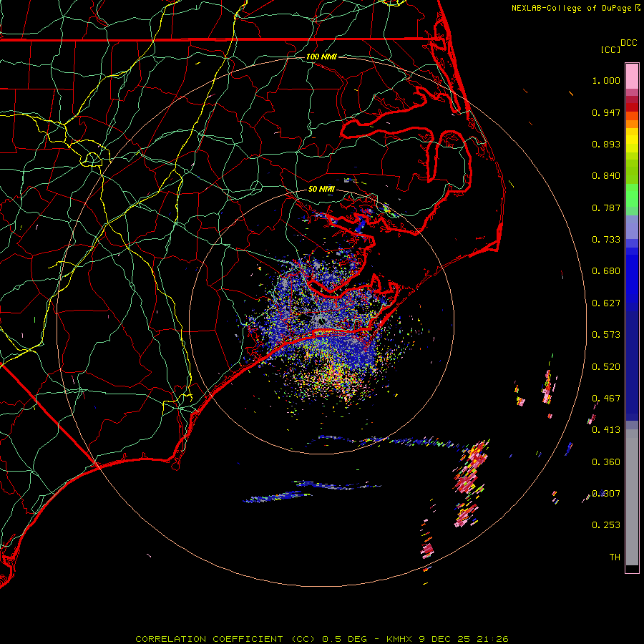Click the 0.680 scale value
The width and height of the screenshot is (644, 644).
(x=606, y=271)
